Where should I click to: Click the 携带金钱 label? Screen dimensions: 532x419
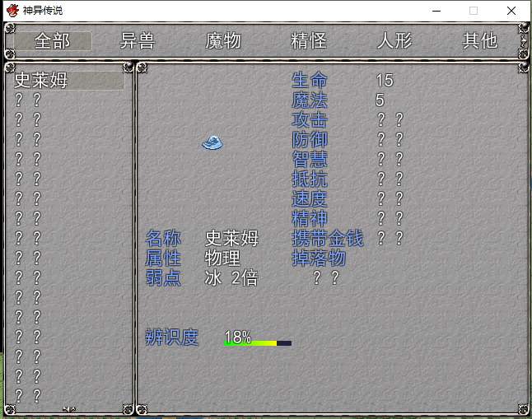(x=328, y=238)
